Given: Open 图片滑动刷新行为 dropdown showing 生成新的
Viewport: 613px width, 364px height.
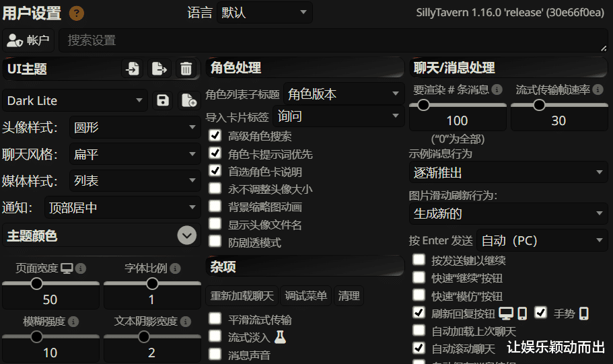Looking at the screenshot, I should 508,213.
